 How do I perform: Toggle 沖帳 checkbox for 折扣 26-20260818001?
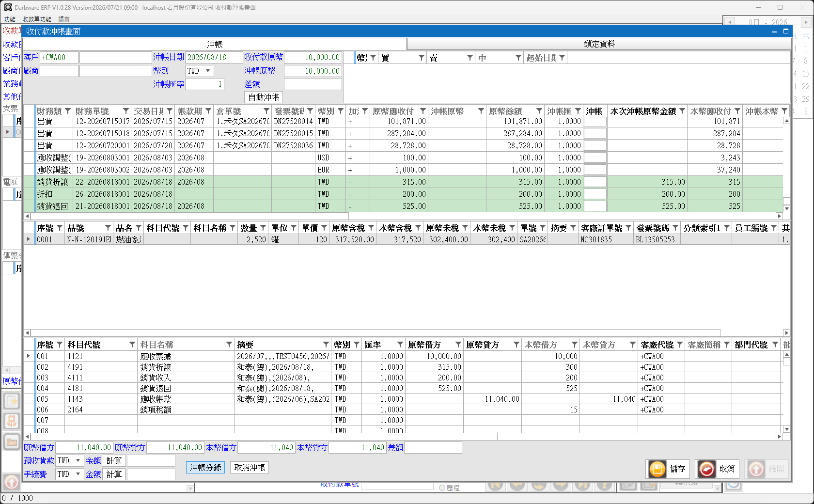tap(595, 194)
